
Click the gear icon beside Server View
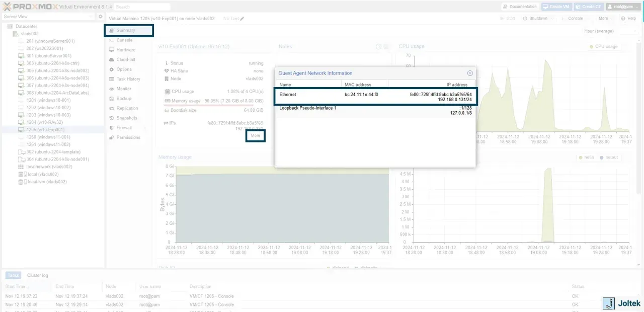(100, 17)
